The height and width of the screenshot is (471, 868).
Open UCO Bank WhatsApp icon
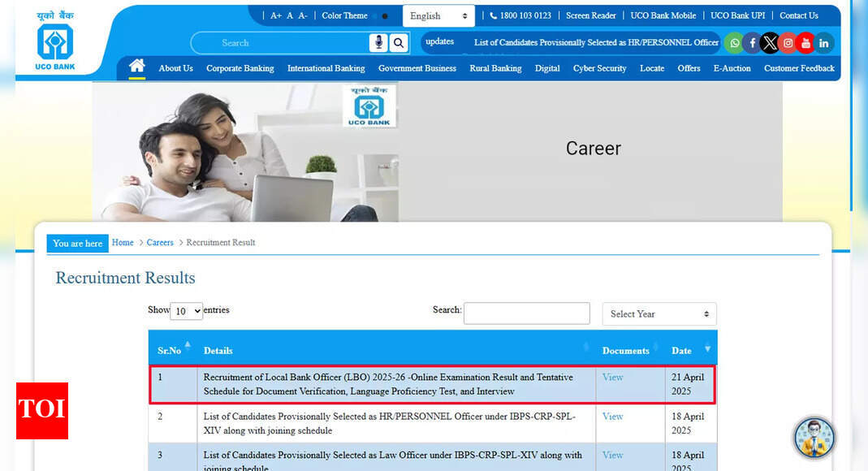click(x=734, y=43)
